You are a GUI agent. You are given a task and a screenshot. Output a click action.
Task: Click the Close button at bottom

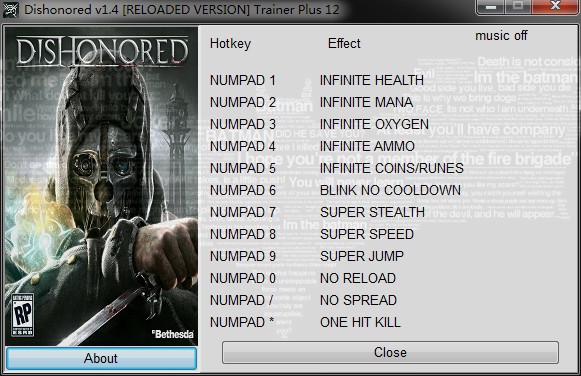[390, 352]
